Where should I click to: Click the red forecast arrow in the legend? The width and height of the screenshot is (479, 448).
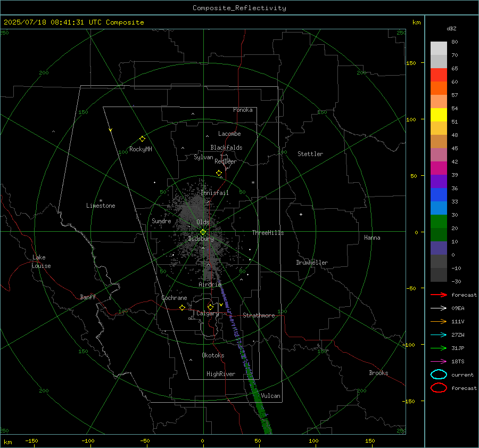439,295
